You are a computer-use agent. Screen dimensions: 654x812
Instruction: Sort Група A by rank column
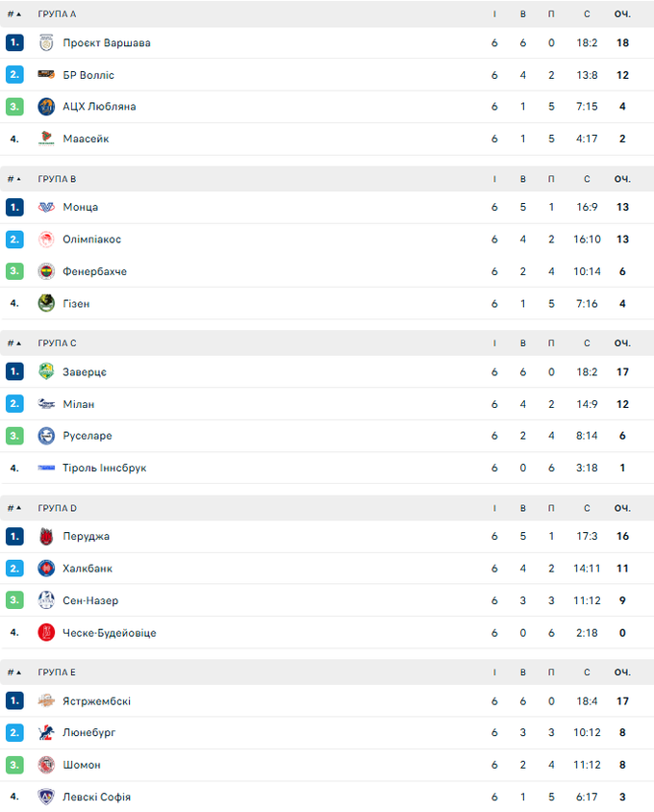pyautogui.click(x=14, y=14)
